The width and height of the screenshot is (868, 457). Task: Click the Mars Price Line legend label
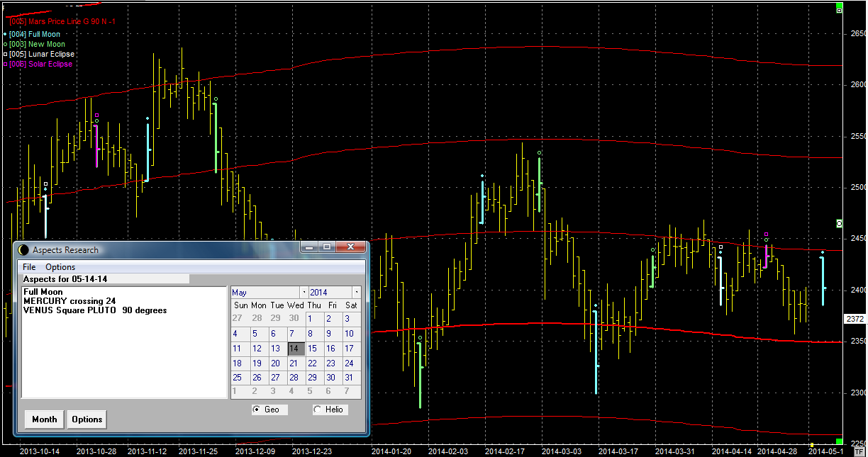[62, 22]
